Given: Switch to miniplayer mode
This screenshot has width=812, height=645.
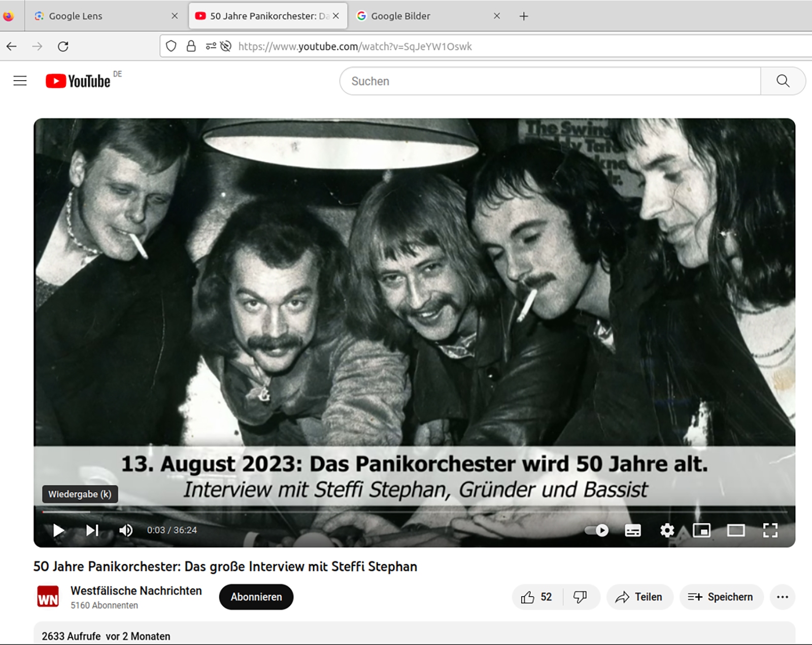Looking at the screenshot, I should pos(701,530).
